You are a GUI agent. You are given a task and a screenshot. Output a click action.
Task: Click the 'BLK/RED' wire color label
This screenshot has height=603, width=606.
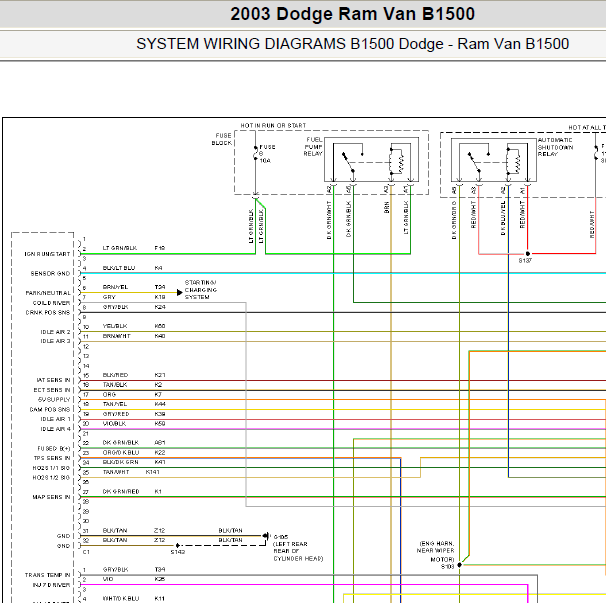[x=115, y=375]
